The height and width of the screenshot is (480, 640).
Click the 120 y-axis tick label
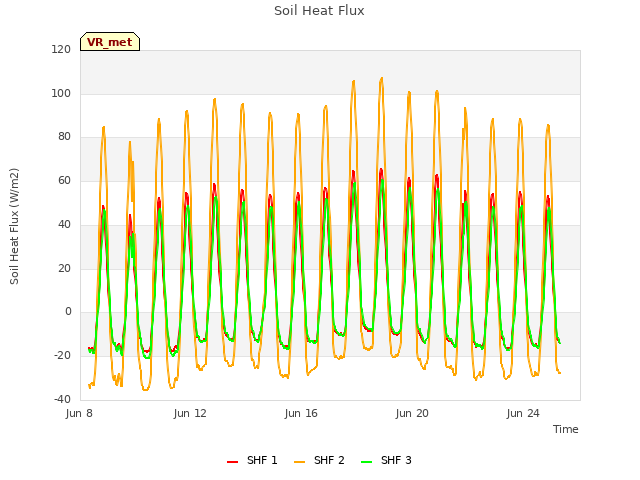(61, 49)
